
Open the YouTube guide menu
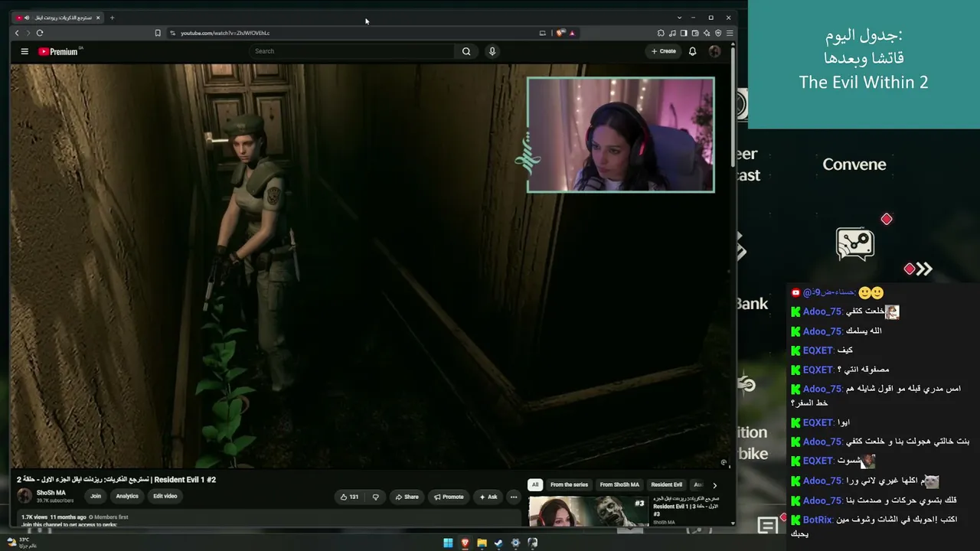24,51
